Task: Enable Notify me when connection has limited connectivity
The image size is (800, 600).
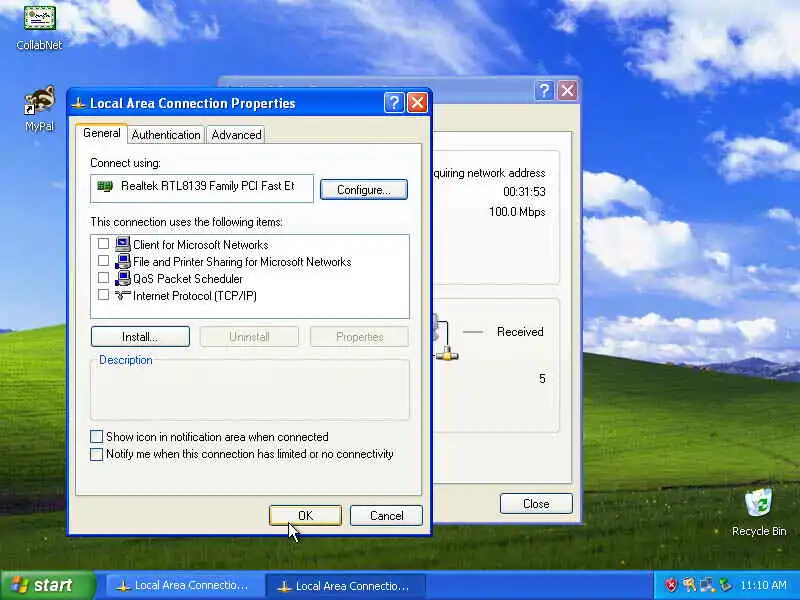Action: coord(96,454)
